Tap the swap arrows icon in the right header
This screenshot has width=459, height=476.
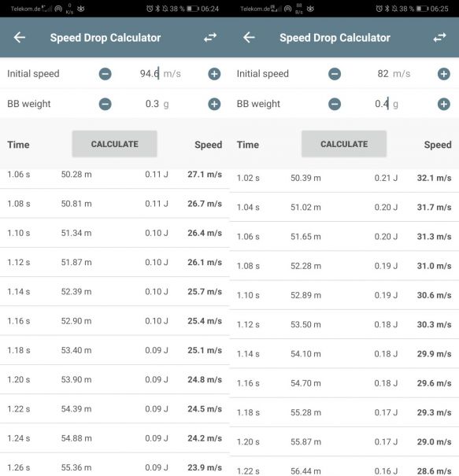[x=439, y=38]
